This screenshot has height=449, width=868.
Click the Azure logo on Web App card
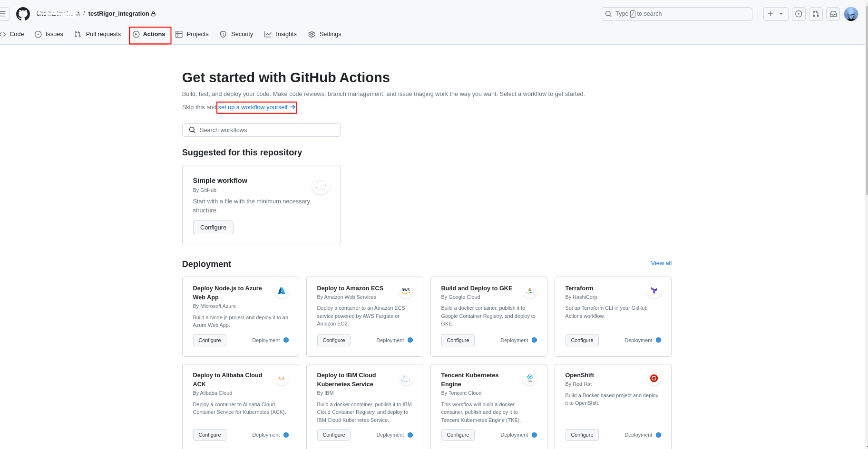(282, 290)
